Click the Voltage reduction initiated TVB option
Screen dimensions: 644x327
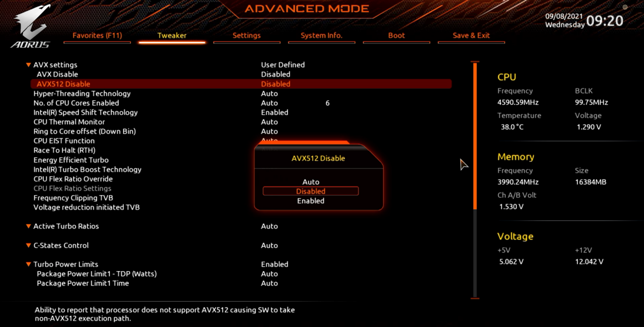tap(86, 207)
